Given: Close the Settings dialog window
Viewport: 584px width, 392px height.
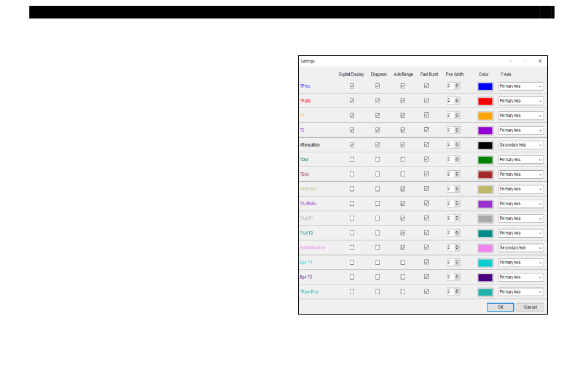Looking at the screenshot, I should (x=540, y=61).
